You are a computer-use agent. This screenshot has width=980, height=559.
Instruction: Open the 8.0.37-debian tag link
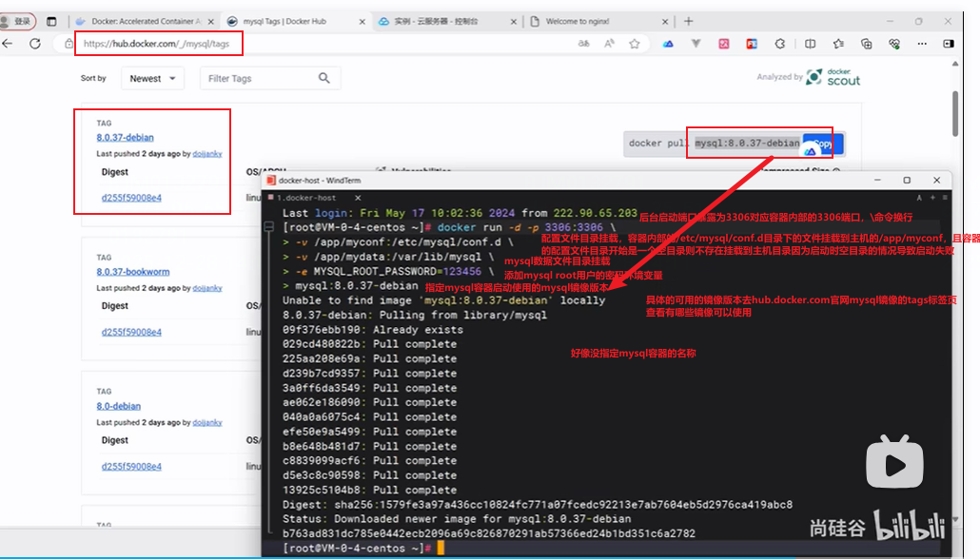point(125,138)
